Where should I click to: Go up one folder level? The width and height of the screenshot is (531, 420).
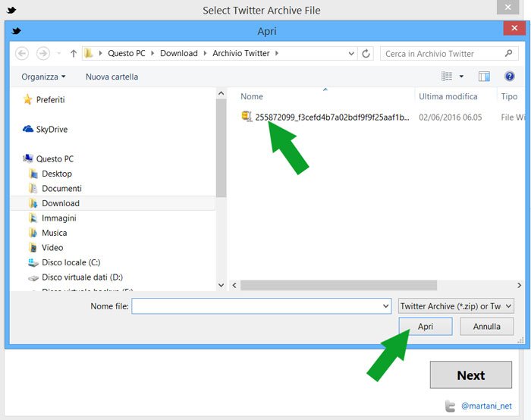[74, 54]
